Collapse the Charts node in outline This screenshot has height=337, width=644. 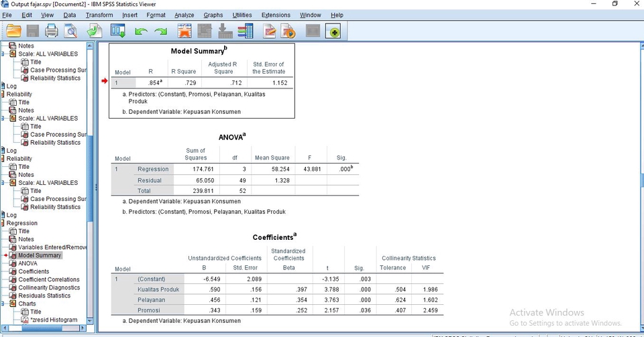point(3,304)
